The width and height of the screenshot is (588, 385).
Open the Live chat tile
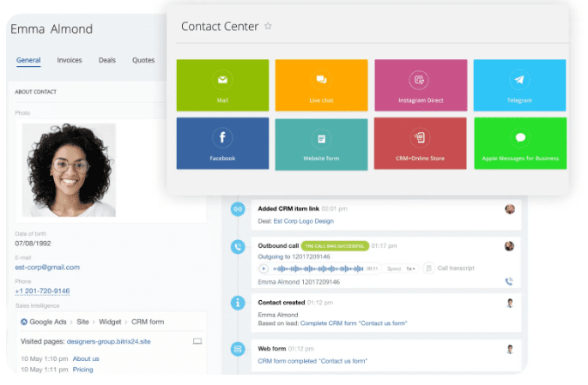pos(321,85)
